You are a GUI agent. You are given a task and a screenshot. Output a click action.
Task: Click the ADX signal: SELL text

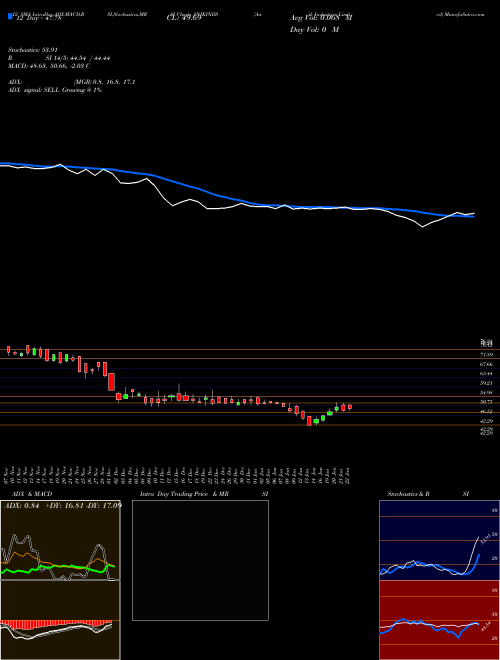[55, 90]
